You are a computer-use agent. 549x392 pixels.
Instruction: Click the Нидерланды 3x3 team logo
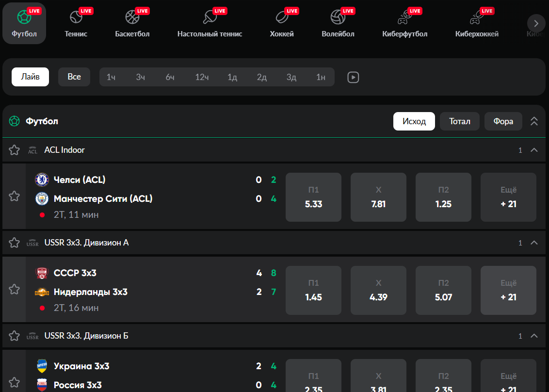pos(42,292)
